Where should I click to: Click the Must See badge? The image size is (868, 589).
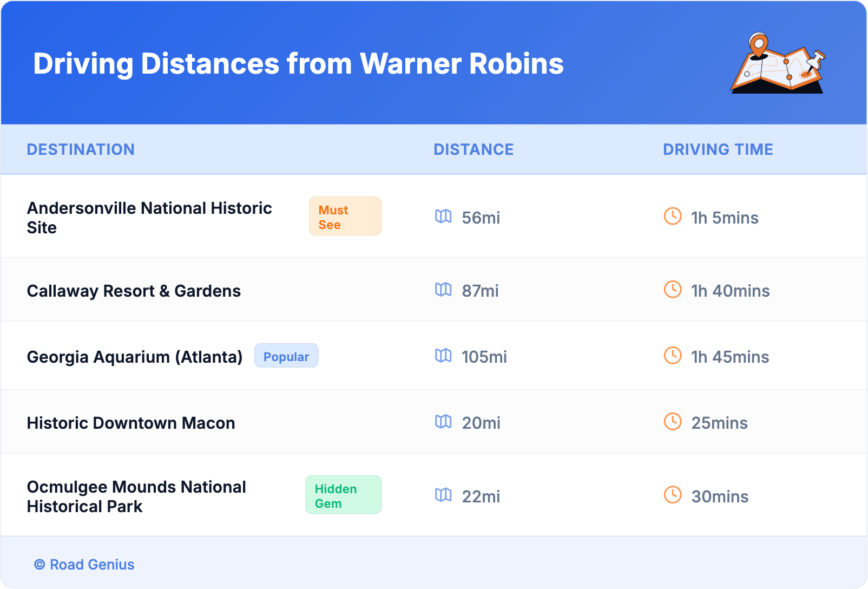coord(345,217)
